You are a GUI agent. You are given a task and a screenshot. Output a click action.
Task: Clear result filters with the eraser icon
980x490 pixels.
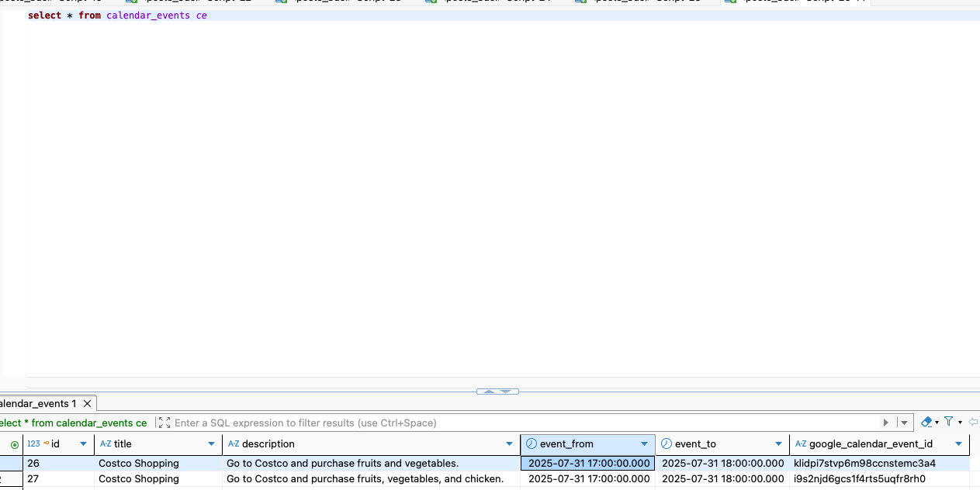[x=926, y=421]
